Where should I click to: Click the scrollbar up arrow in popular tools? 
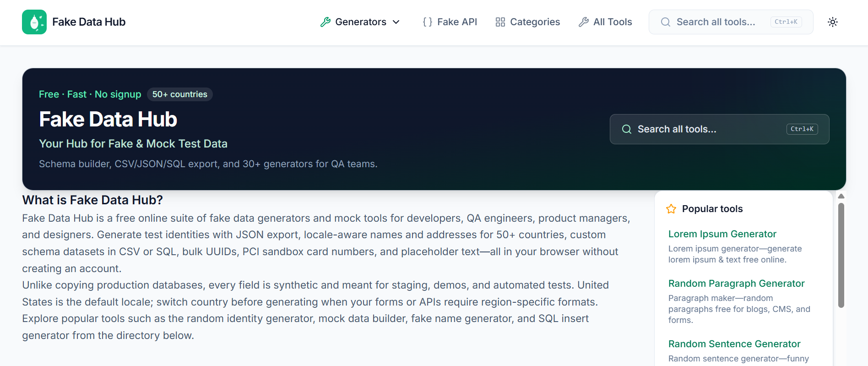pyautogui.click(x=841, y=196)
